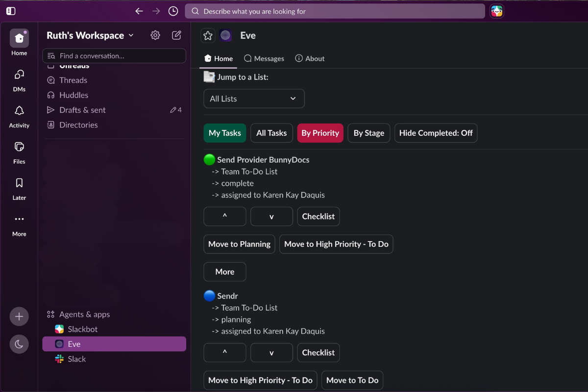Open Checklist for Send Provider BunnyDocs
Viewport: 588px width, 392px height.
pyautogui.click(x=318, y=216)
